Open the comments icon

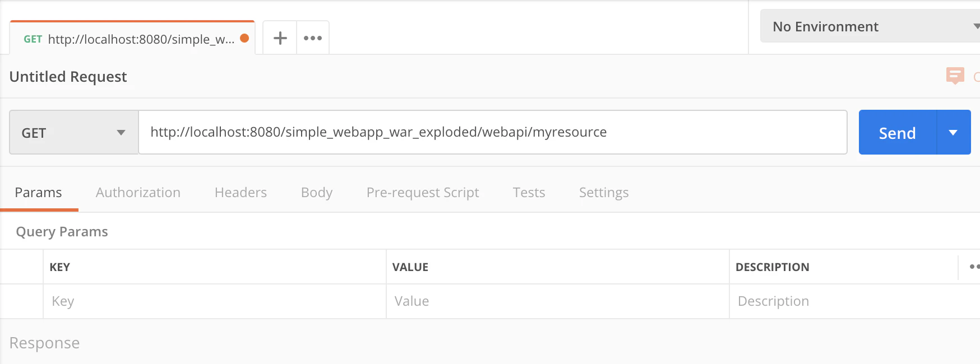click(955, 76)
